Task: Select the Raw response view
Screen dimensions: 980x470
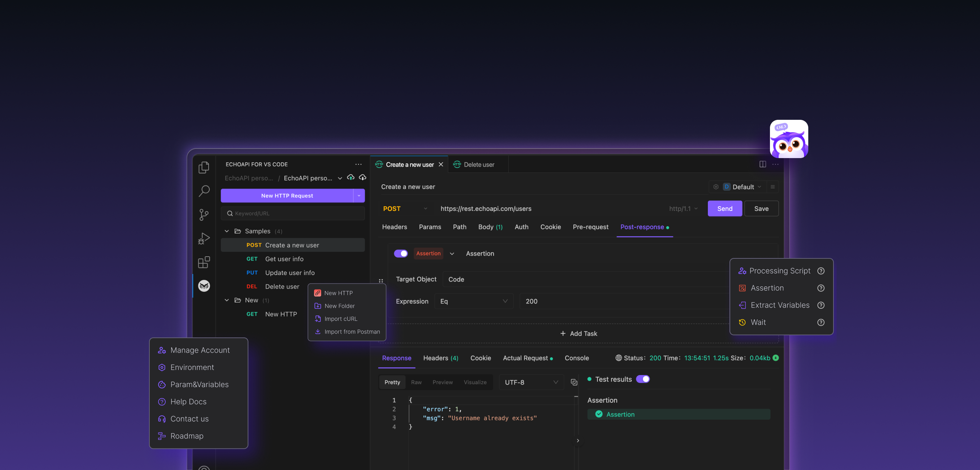Action: point(416,382)
